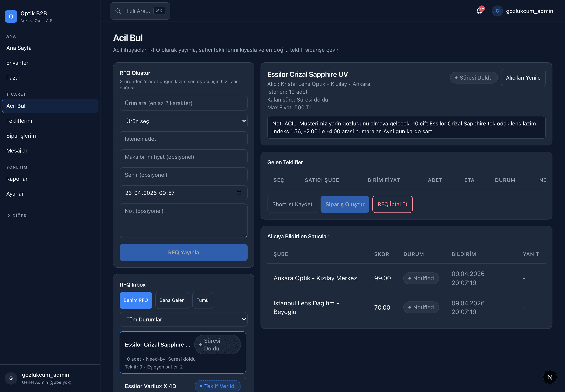Click Genel Admin (Şube yok) footer text
This screenshot has height=392, width=565.
tap(47, 382)
